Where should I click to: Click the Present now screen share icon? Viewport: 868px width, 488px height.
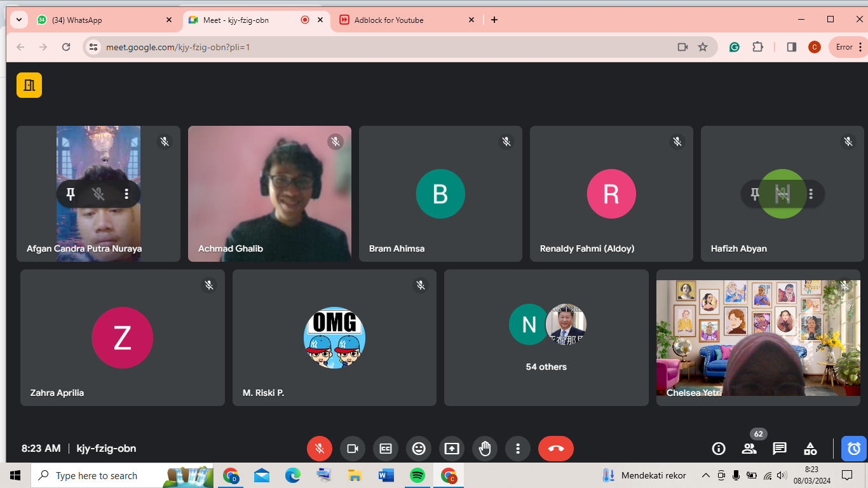pyautogui.click(x=452, y=449)
